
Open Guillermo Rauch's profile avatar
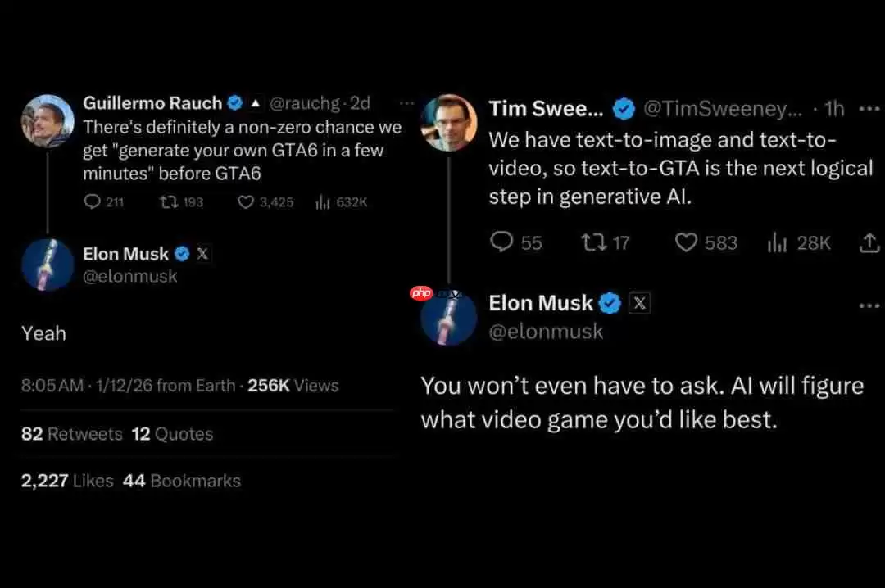[48, 120]
